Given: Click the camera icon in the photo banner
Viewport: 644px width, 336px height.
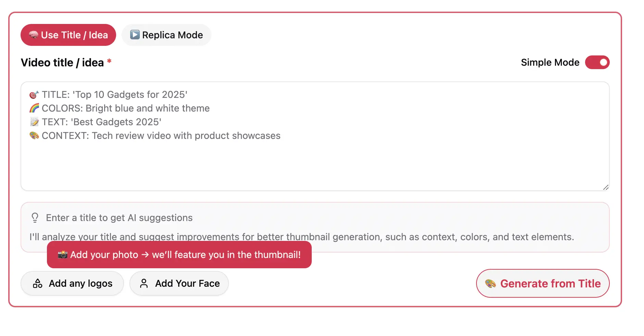Looking at the screenshot, I should pos(62,254).
